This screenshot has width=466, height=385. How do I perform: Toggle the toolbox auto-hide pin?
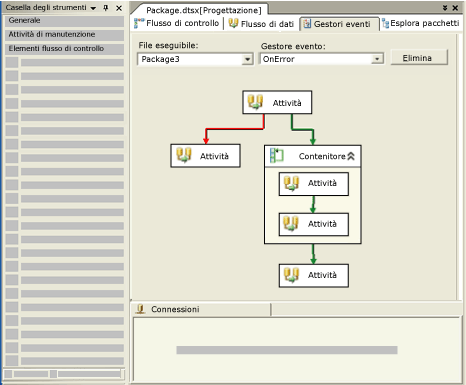point(106,8)
